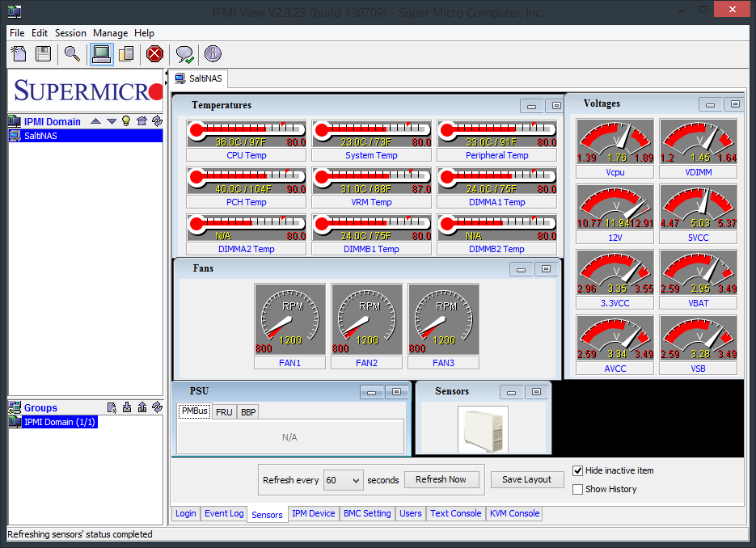756x548 pixels.
Task: Open the Manage menu
Action: (111, 33)
